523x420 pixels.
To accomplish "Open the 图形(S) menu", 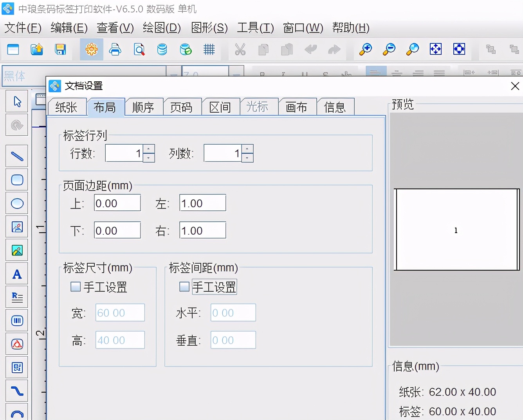I will [209, 28].
